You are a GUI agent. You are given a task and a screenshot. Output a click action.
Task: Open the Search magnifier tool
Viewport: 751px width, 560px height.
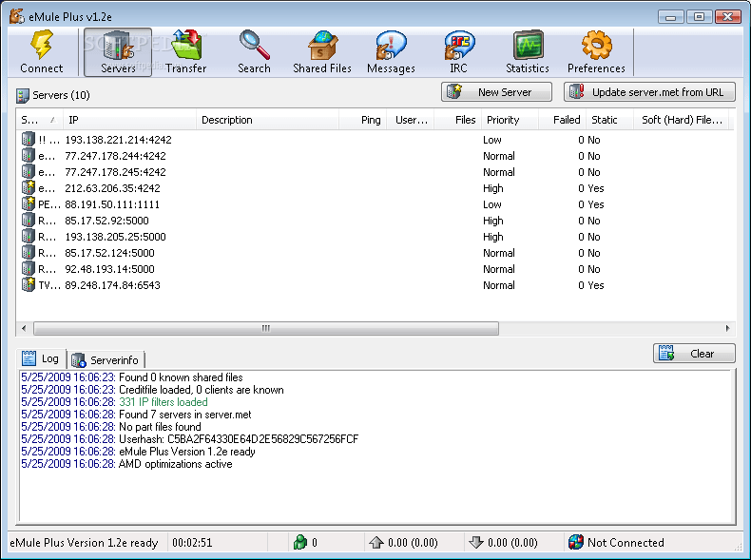click(254, 52)
